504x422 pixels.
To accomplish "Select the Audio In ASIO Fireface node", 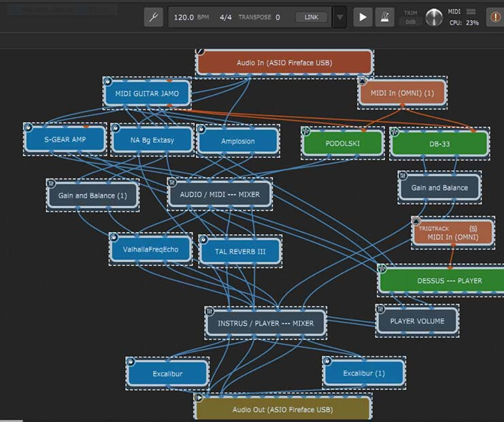I will tap(284, 63).
